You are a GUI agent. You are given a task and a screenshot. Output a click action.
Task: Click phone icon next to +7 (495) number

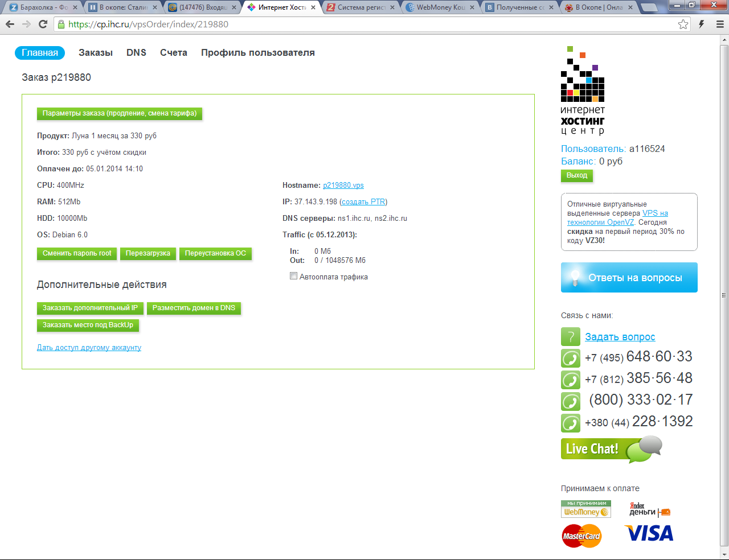pos(571,359)
